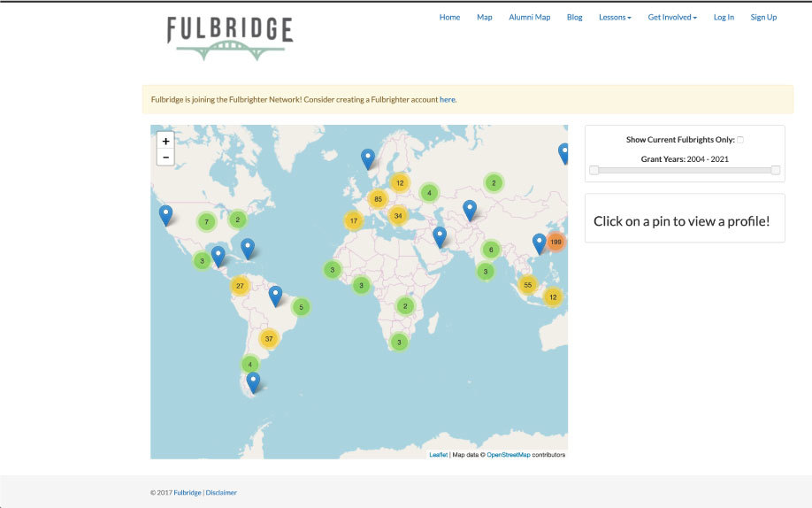
Task: Zoom in on the map with the plus button
Action: coord(165,141)
